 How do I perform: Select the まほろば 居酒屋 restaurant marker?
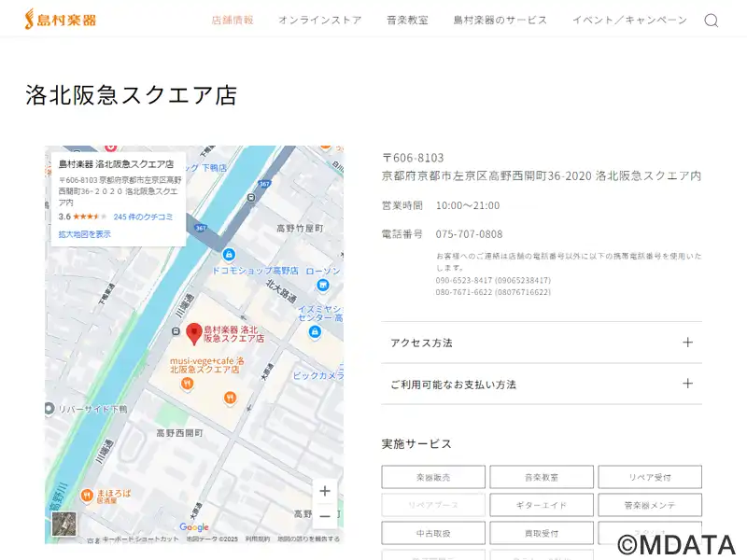[86, 497]
